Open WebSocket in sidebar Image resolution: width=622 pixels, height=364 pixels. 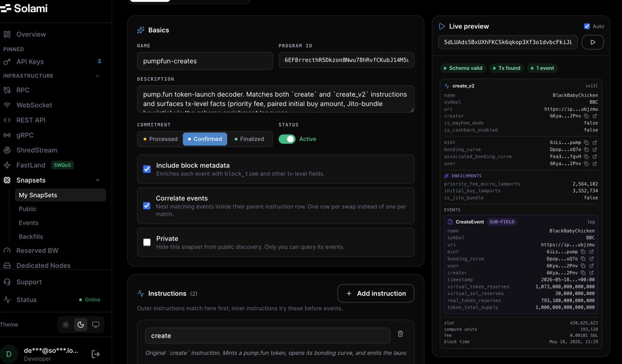(x=34, y=105)
